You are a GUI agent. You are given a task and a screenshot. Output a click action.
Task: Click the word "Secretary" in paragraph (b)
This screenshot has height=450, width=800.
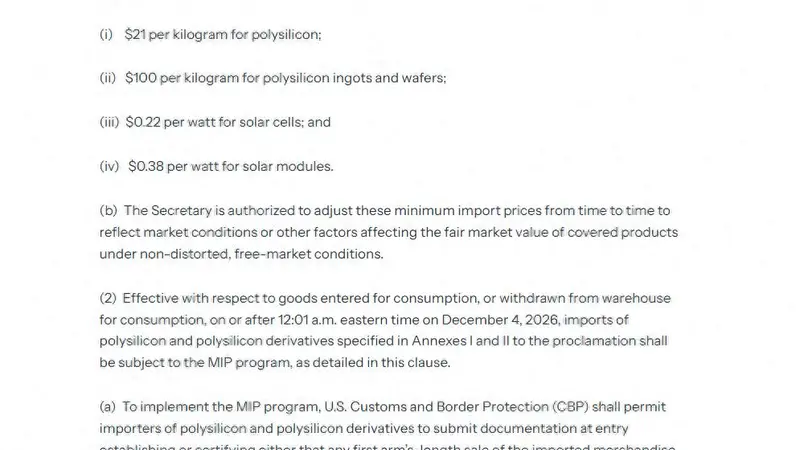click(x=181, y=211)
